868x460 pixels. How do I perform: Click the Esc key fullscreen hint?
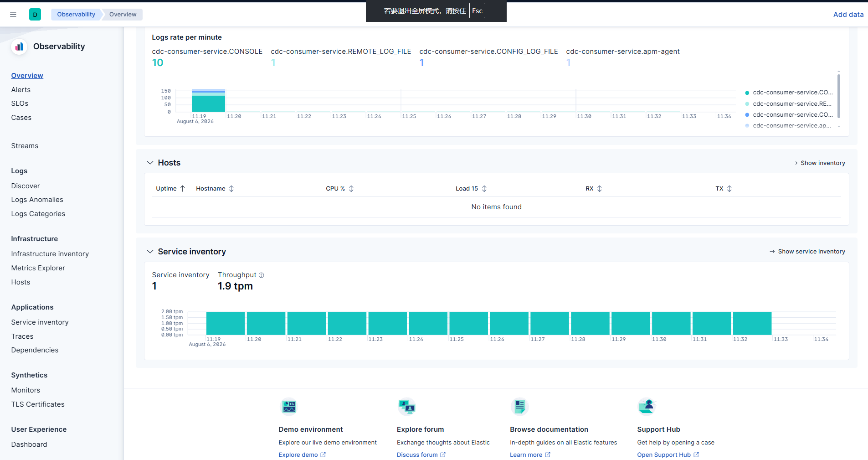click(477, 11)
